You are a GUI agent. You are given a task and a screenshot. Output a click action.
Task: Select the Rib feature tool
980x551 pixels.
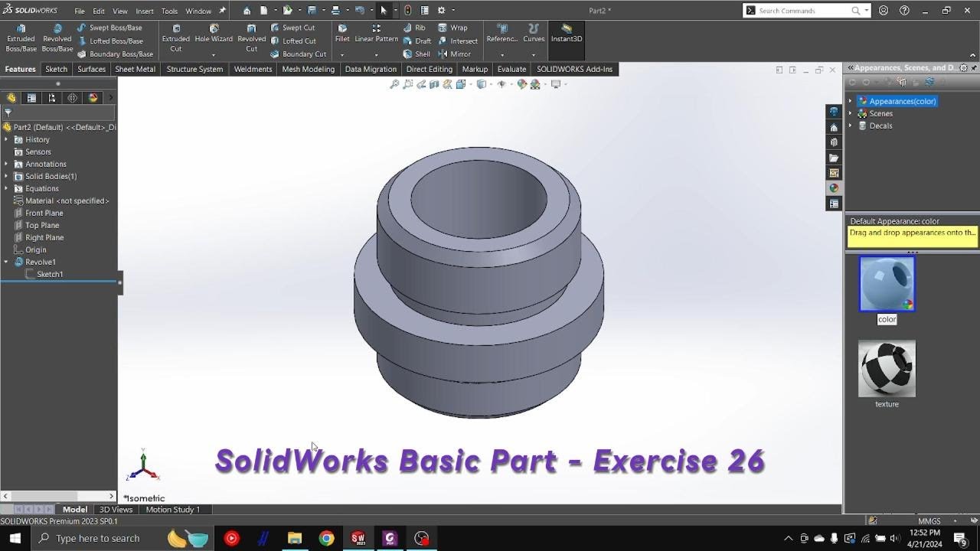tap(414, 28)
